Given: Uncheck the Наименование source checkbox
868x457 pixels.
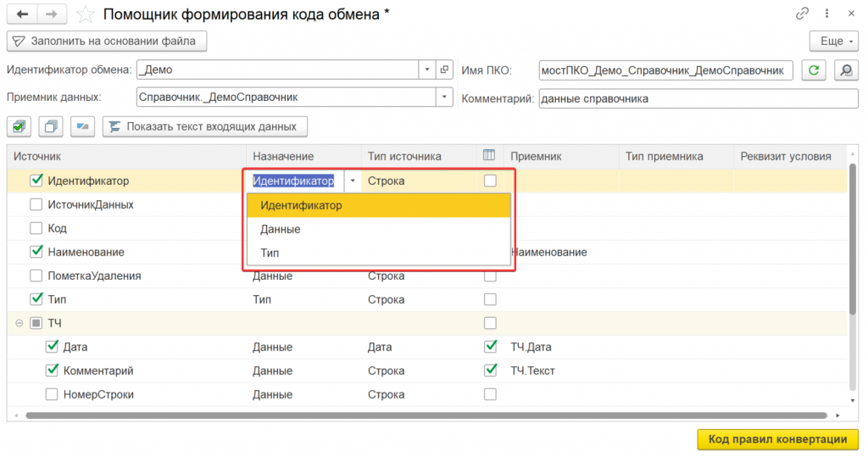Looking at the screenshot, I should click(36, 252).
